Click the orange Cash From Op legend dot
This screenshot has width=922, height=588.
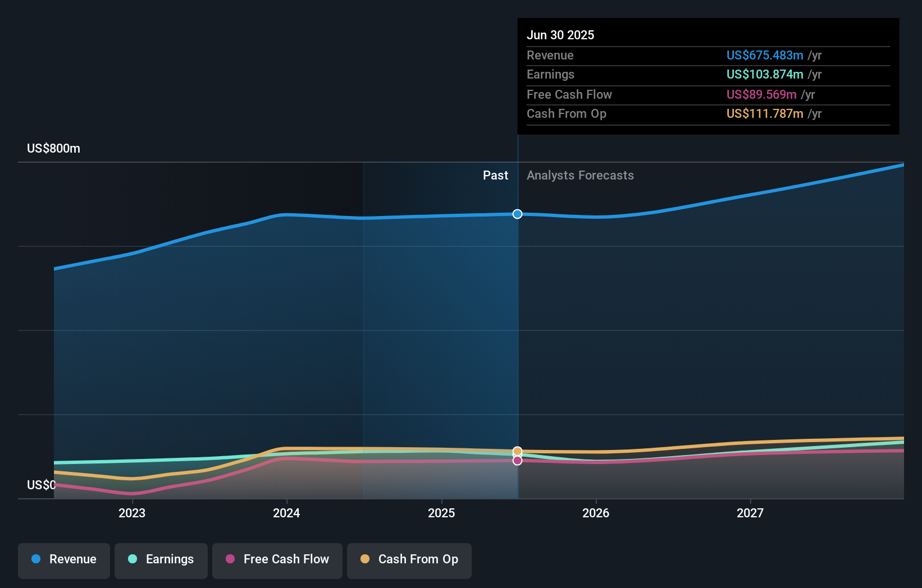coord(366,559)
